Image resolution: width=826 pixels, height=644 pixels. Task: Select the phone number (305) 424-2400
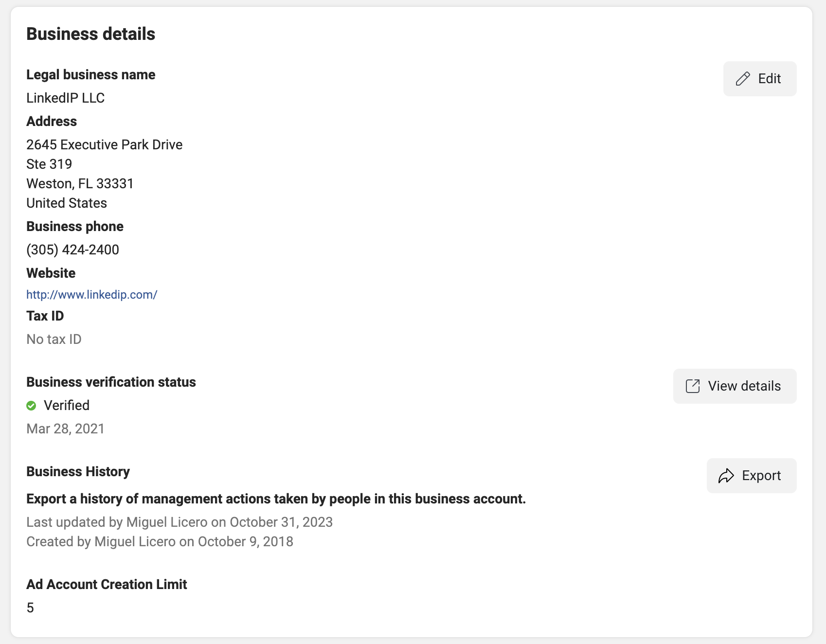[73, 250]
